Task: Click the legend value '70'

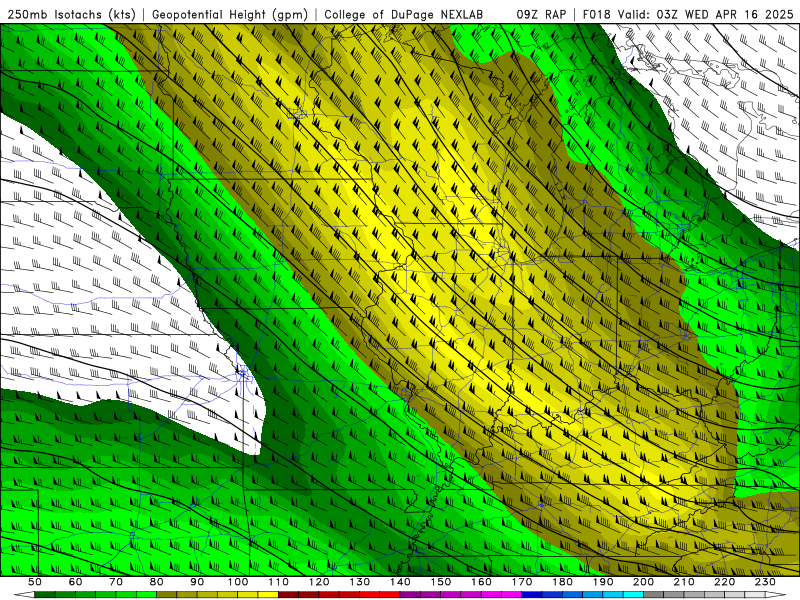Action: tap(116, 582)
